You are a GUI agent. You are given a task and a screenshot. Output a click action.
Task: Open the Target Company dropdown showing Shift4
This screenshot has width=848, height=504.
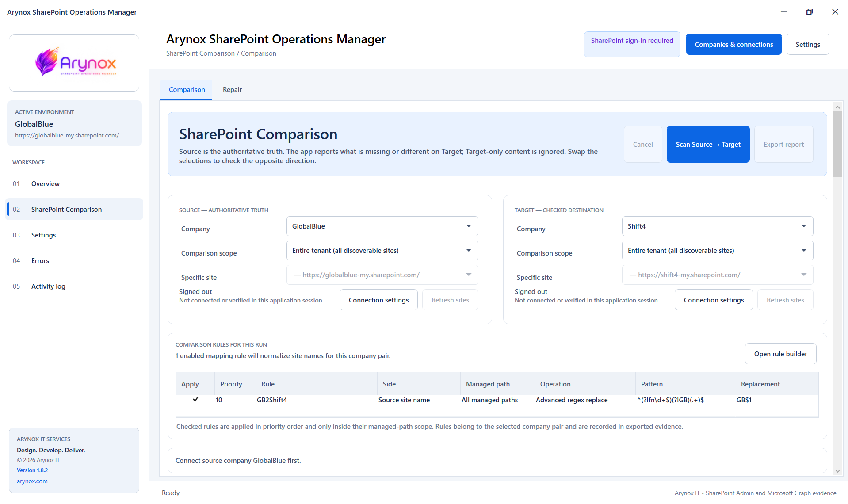[x=717, y=226]
